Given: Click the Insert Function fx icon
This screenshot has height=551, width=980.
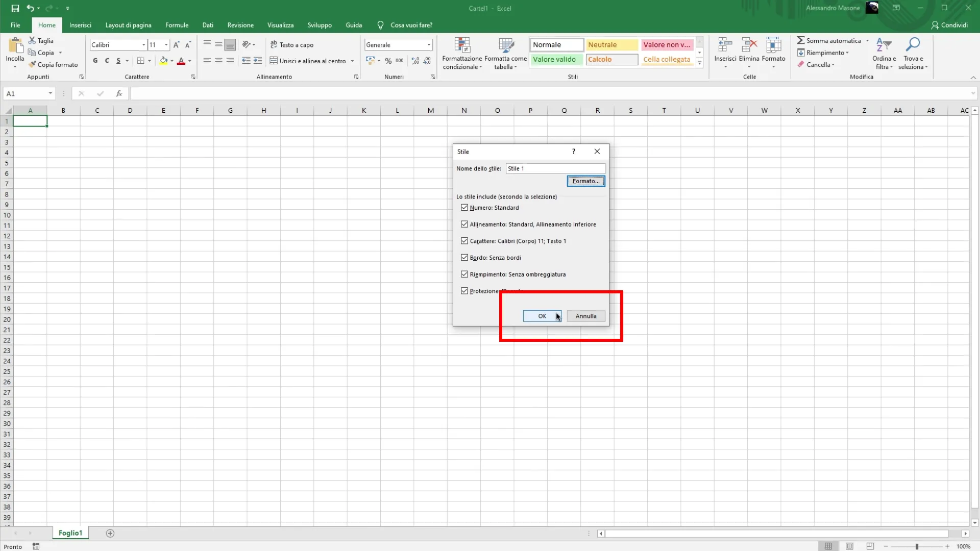Looking at the screenshot, I should [119, 93].
